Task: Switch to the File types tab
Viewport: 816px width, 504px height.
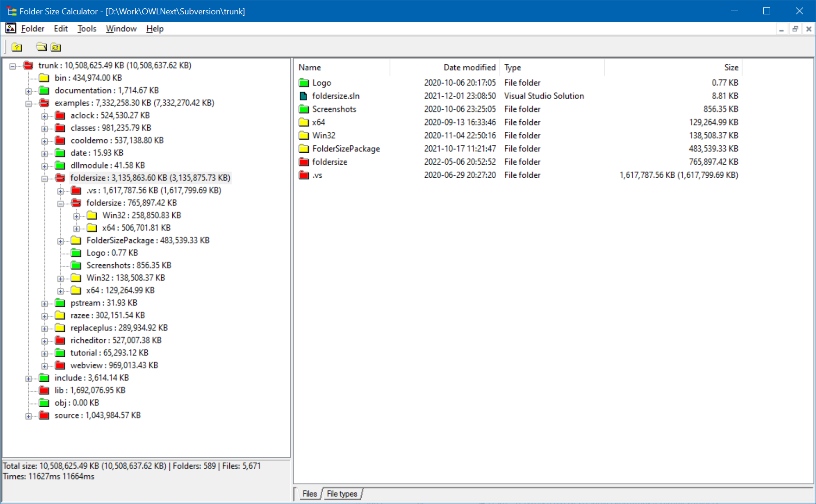Action: (x=342, y=494)
